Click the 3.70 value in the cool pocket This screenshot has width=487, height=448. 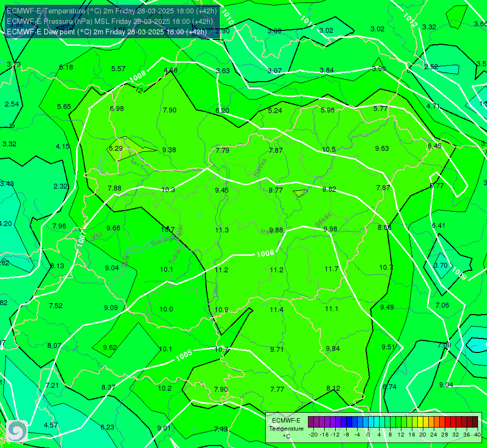tap(440, 265)
